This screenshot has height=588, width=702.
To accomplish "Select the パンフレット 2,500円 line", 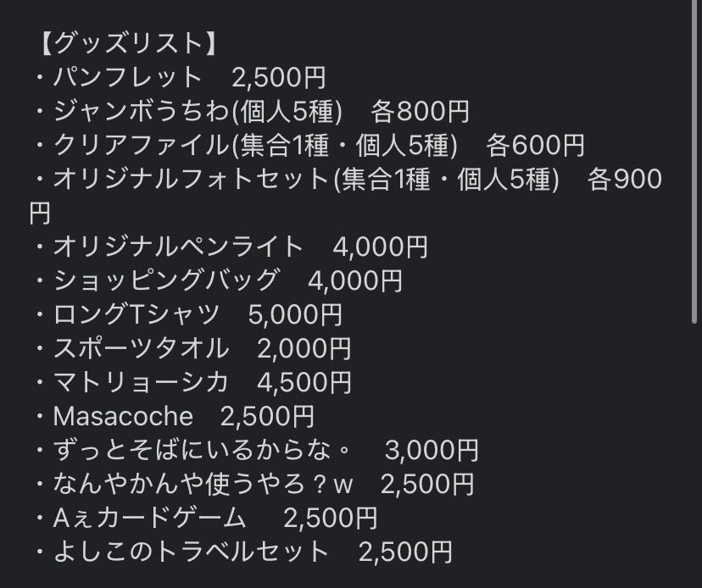I will coord(180,77).
